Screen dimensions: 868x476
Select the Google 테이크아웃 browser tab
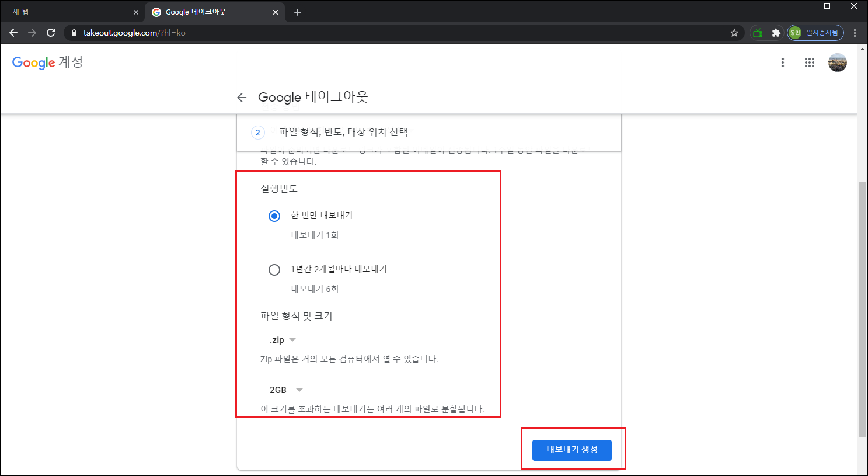coord(215,12)
